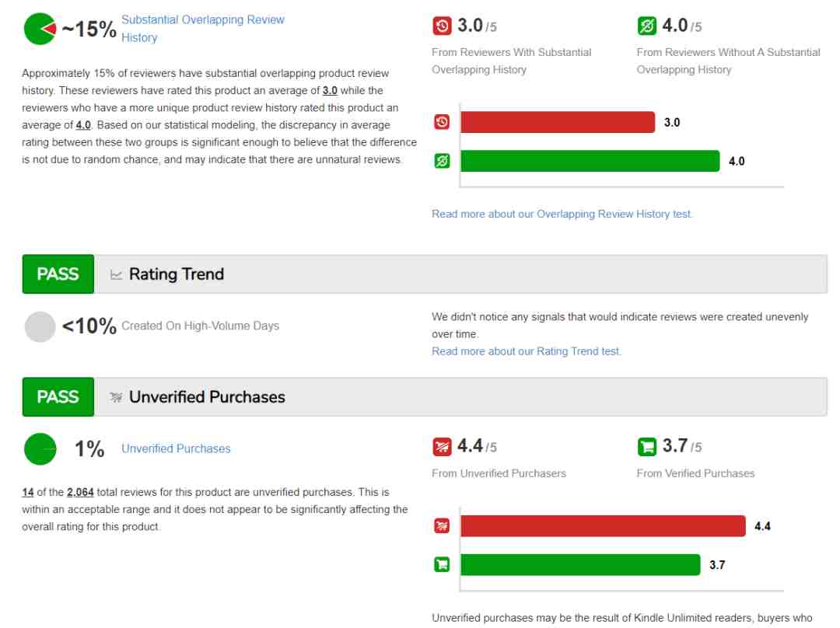The width and height of the screenshot is (840, 628).
Task: Click the red 3.0 rating bar
Action: [x=558, y=122]
